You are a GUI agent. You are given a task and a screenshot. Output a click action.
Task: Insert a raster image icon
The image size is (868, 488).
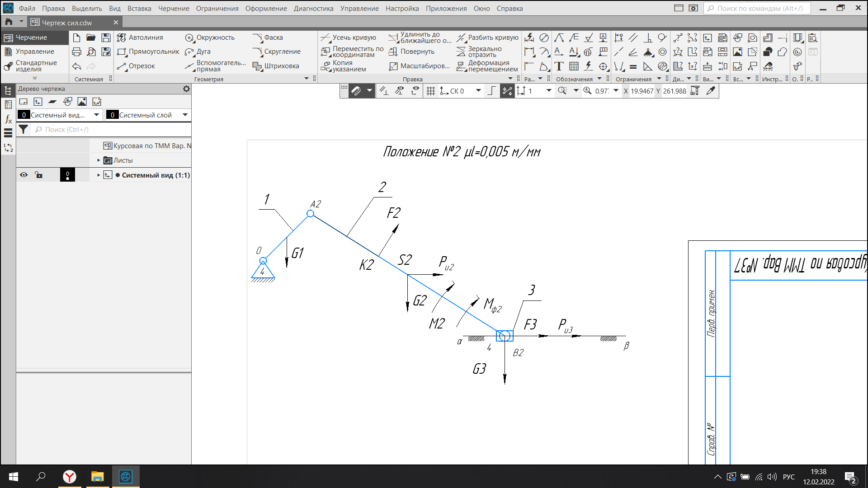[737, 52]
